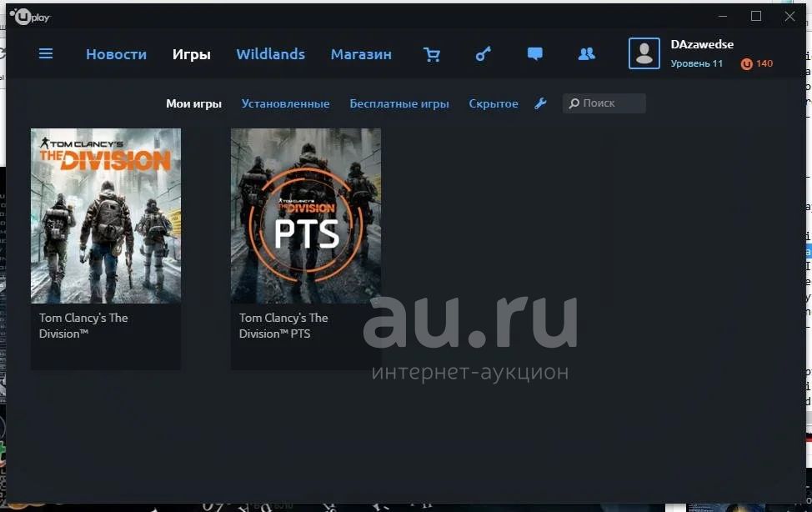The image size is (812, 512).
Task: Open the DAzawedse profile name
Action: tap(702, 44)
